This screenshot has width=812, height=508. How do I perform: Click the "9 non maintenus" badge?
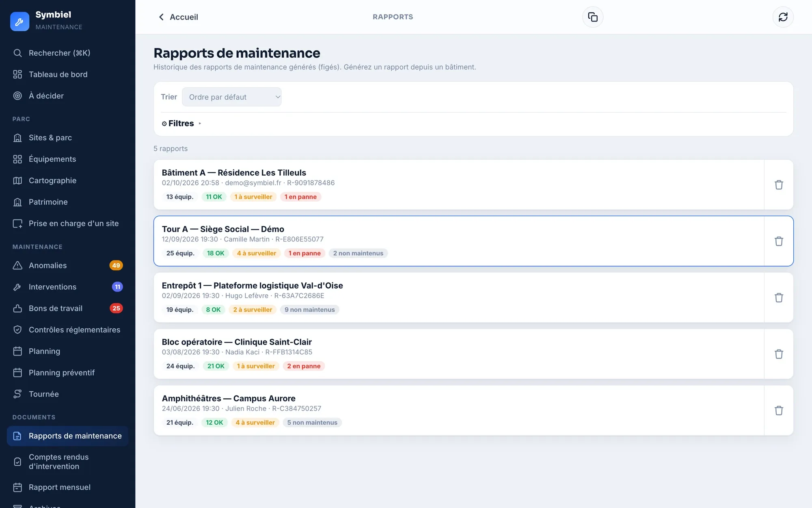tap(309, 310)
